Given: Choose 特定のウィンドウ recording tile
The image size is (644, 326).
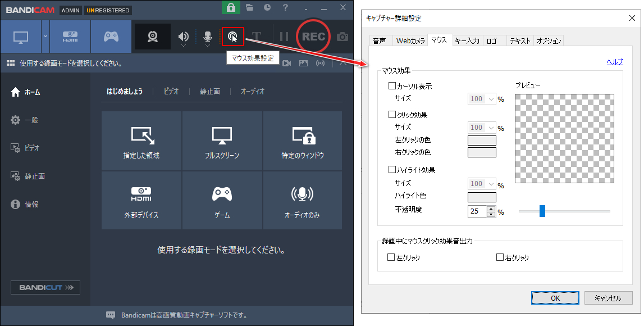Looking at the screenshot, I should pyautogui.click(x=303, y=141).
